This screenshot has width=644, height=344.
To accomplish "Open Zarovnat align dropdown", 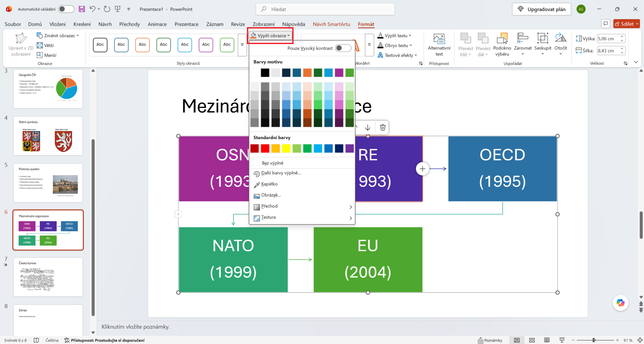I will (x=523, y=45).
